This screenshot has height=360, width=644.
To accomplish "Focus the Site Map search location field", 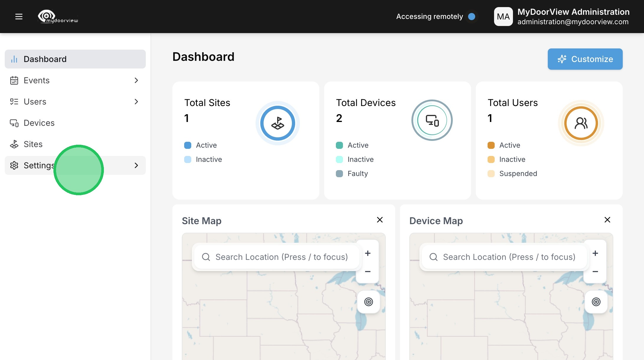I will pyautogui.click(x=281, y=257).
